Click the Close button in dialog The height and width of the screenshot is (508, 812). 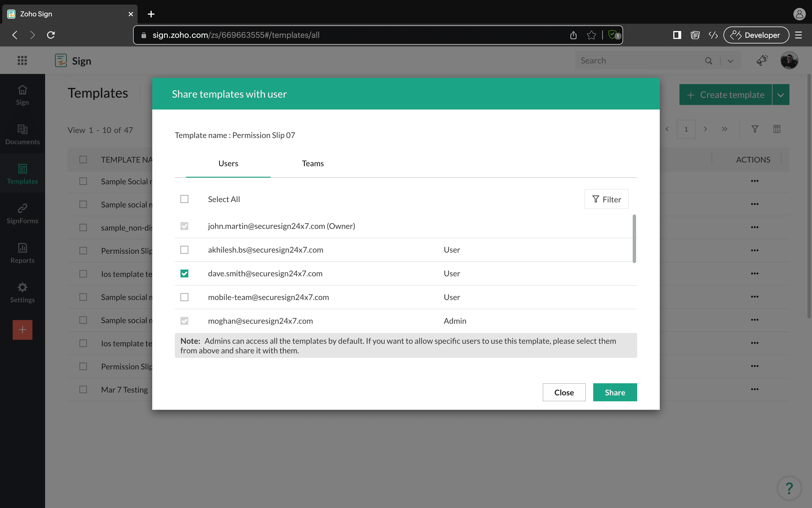564,392
